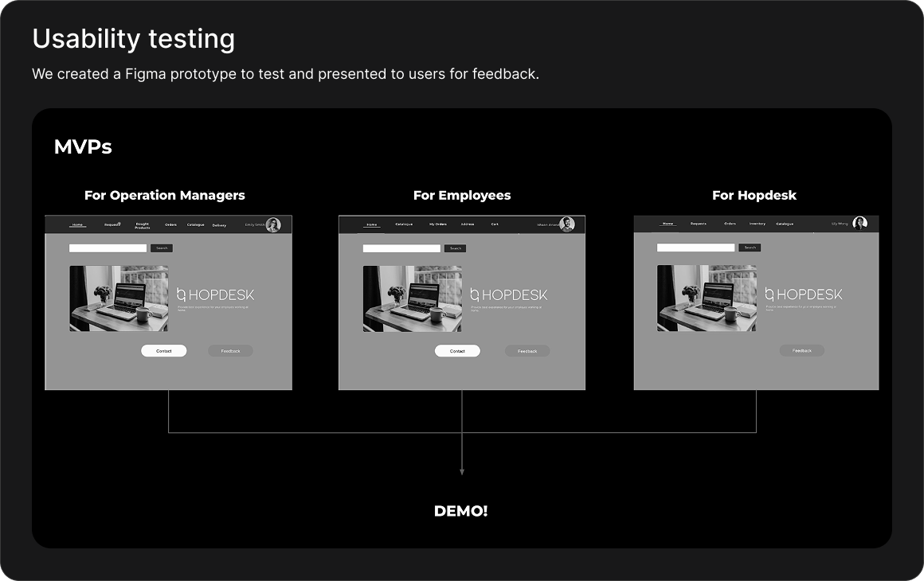This screenshot has height=581, width=924.
Task: Open Delivery tab in Operation Managers mockup
Action: pos(219,225)
